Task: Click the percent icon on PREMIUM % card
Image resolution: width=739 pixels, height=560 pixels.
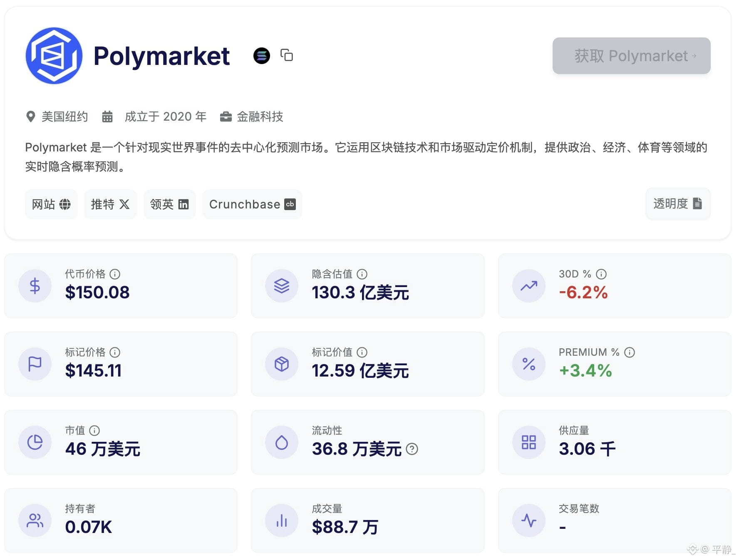Action: [529, 364]
